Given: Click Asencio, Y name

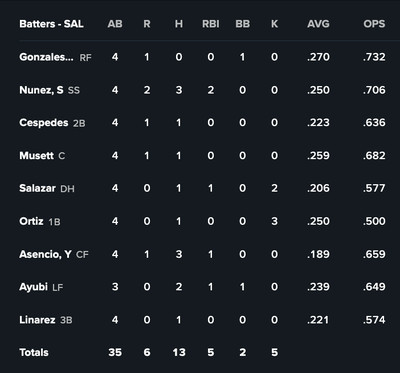Looking at the screenshot, I should click(x=45, y=254).
